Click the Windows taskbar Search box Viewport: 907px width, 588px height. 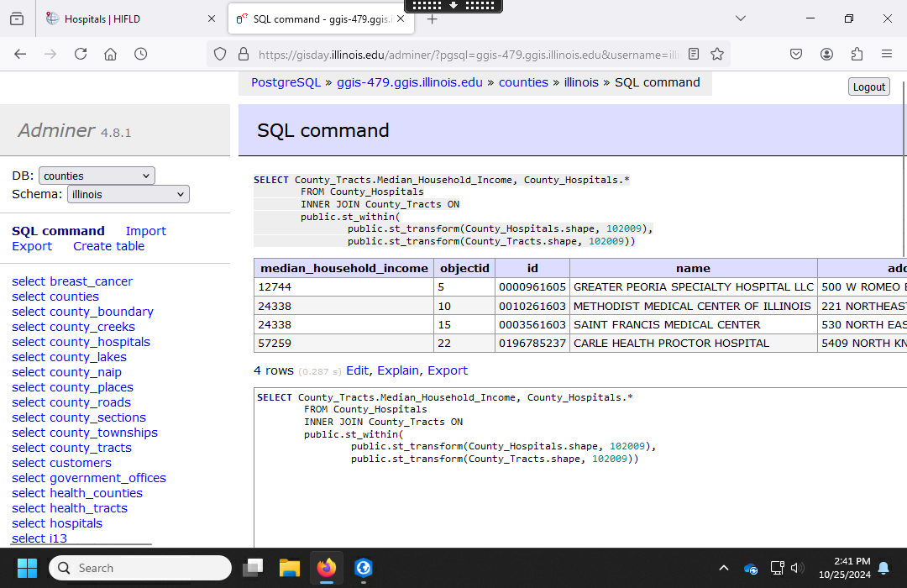pyautogui.click(x=140, y=568)
